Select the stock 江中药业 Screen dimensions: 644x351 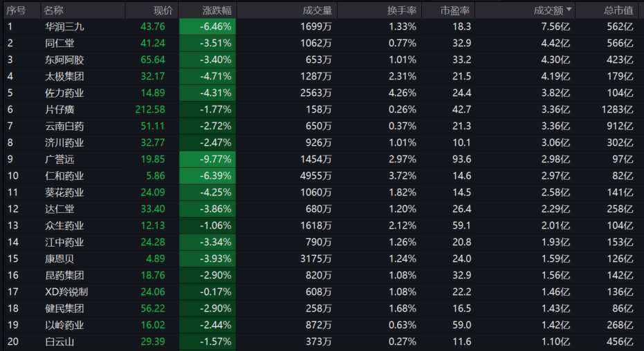pos(64,242)
